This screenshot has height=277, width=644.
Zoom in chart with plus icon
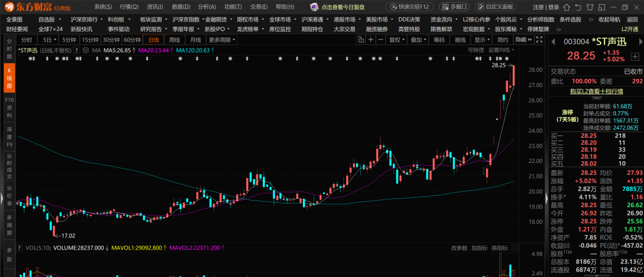[x=371, y=39]
